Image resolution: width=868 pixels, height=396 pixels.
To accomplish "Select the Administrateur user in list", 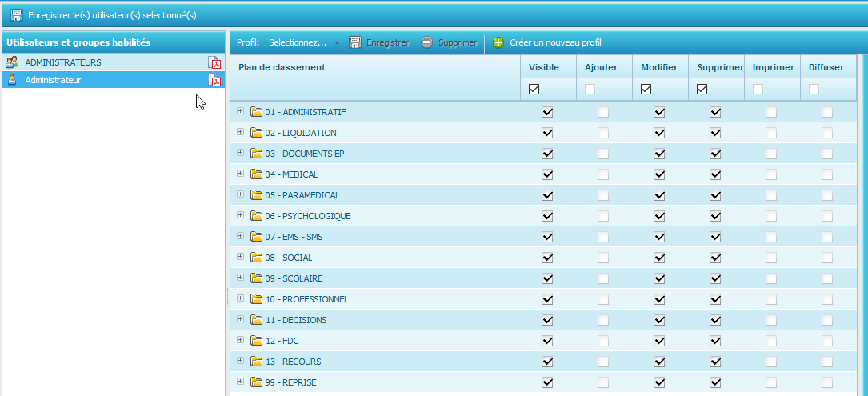I will click(x=53, y=80).
